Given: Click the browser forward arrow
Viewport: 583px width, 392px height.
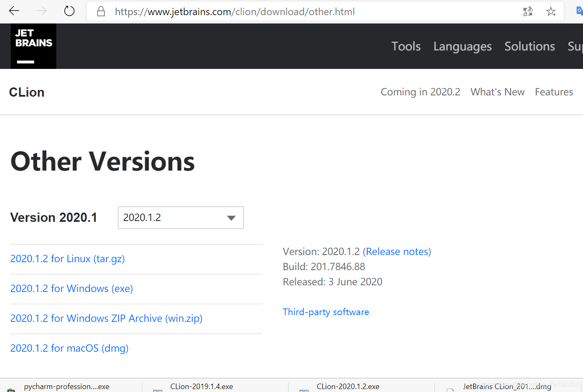Looking at the screenshot, I should pos(42,11).
